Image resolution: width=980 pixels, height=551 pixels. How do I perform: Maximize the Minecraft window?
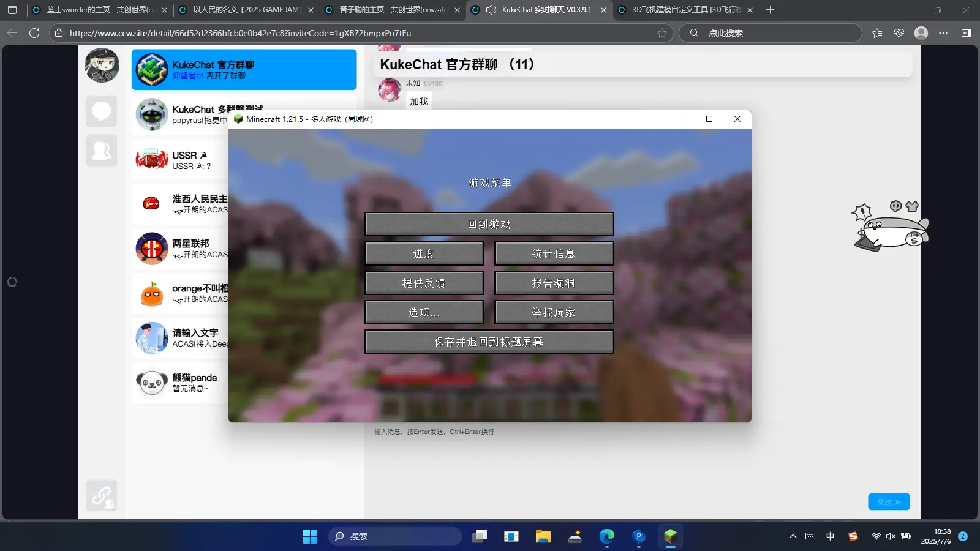pos(709,119)
